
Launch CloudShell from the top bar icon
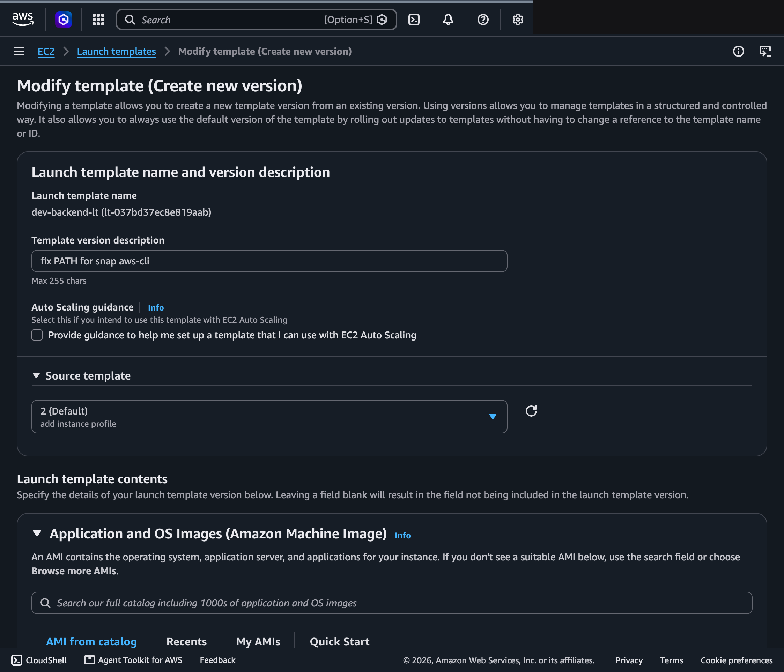pos(414,20)
